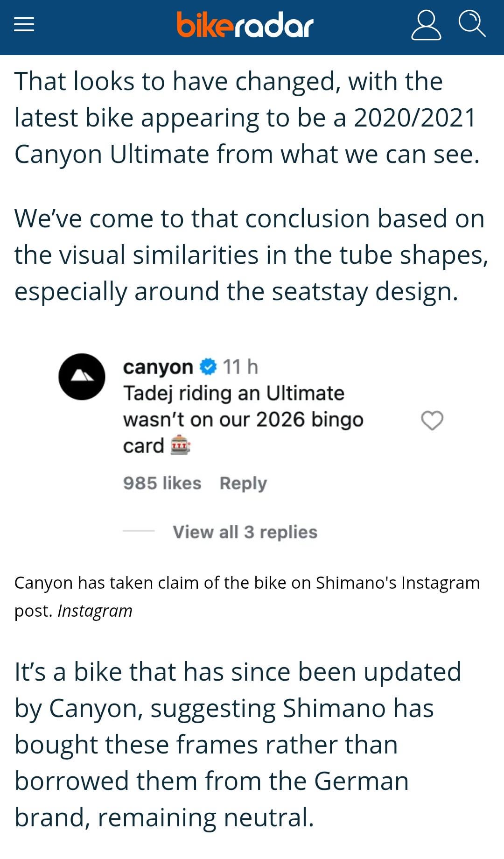Click paragraph starting 'We've come to that conclusion'
This screenshot has width=504, height=859.
pos(250,255)
